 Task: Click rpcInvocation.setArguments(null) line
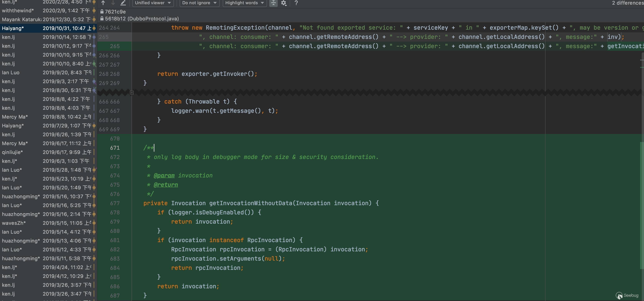point(228,259)
